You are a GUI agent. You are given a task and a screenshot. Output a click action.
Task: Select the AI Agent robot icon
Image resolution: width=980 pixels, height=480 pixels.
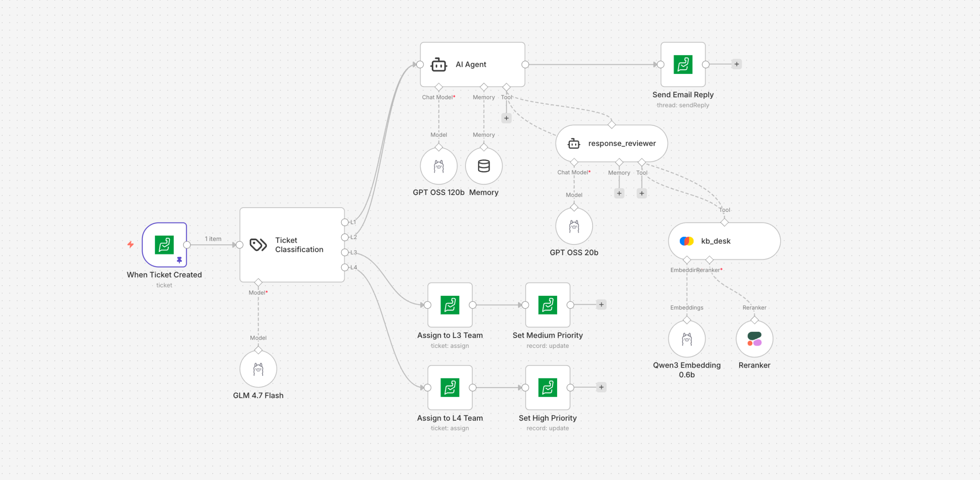(x=438, y=64)
